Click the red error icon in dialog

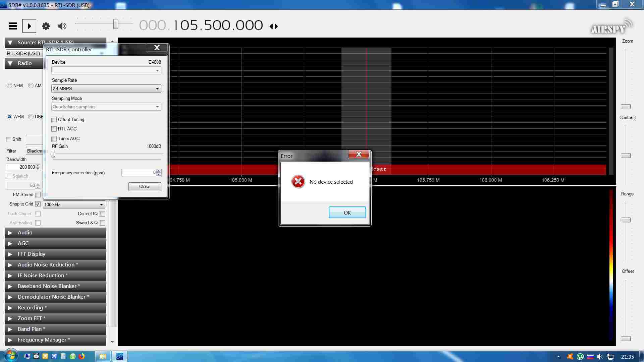pyautogui.click(x=298, y=181)
